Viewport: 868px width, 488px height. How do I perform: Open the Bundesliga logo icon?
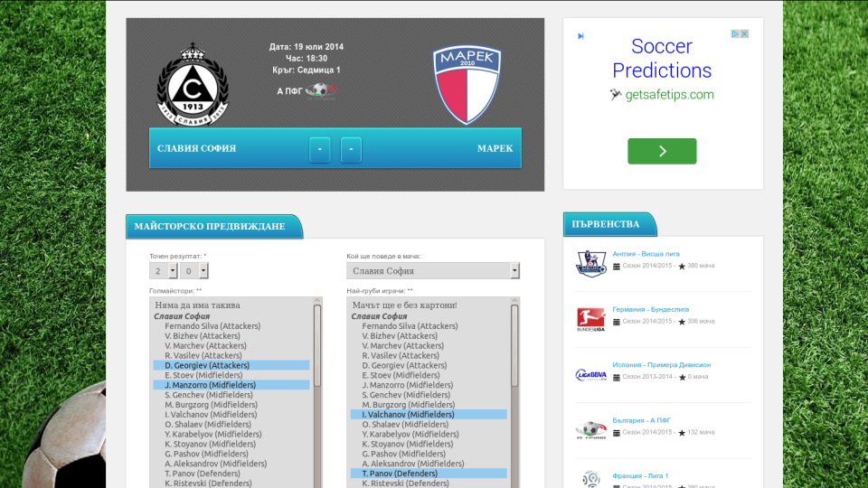click(x=590, y=319)
